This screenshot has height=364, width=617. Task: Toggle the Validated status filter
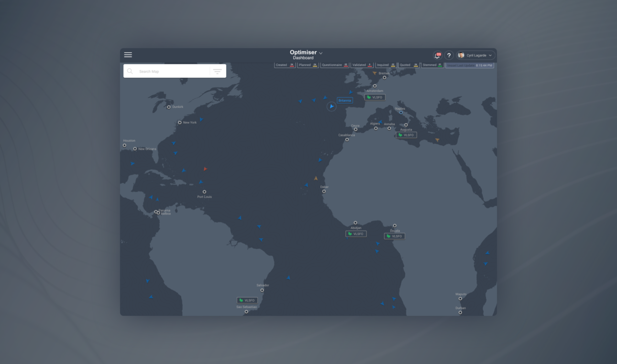coord(362,65)
